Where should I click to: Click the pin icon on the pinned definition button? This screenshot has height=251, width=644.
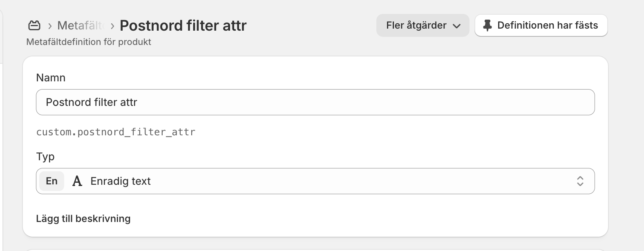(x=487, y=25)
